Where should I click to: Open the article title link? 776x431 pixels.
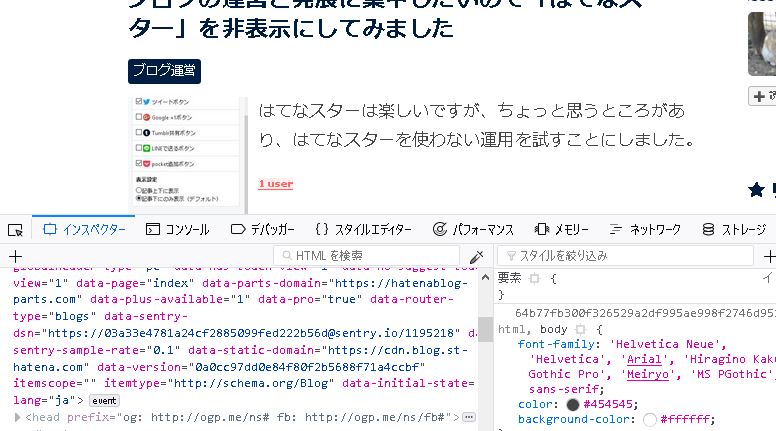386,18
